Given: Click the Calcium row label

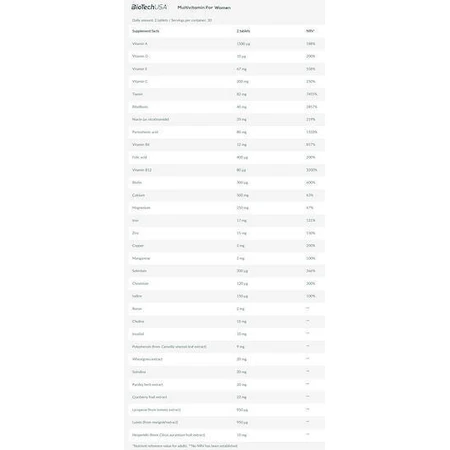Looking at the screenshot, I should [x=138, y=195].
